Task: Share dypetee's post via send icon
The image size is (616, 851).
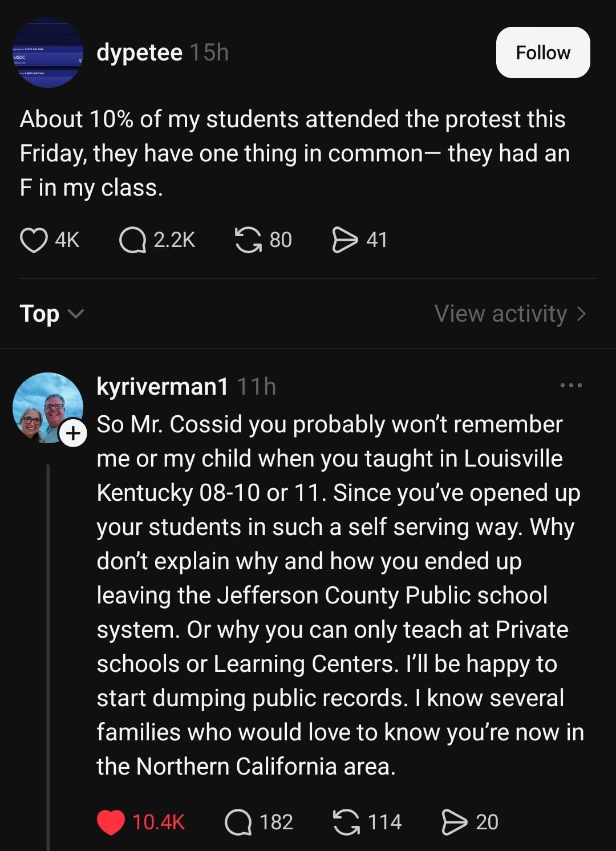Action: coord(345,240)
